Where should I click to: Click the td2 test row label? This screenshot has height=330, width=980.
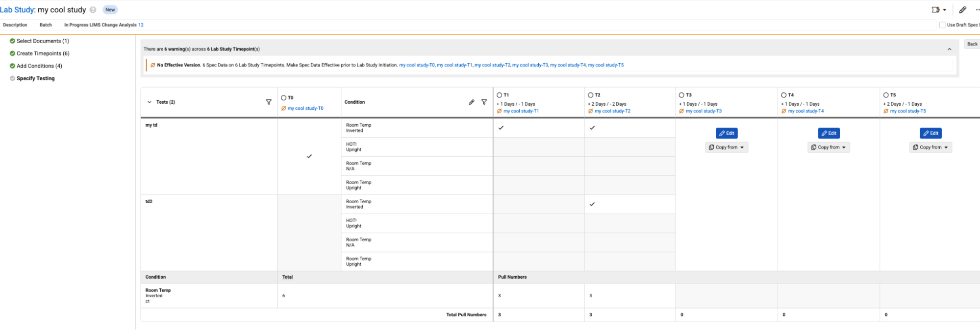(149, 202)
